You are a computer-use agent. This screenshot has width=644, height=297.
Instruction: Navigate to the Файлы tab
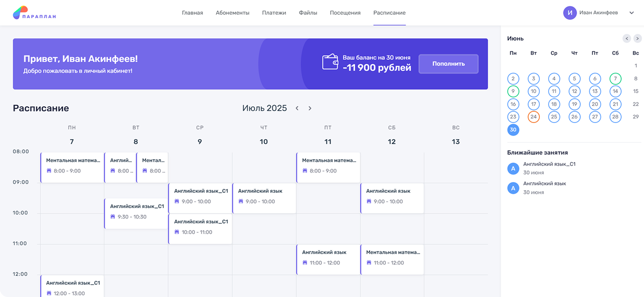[x=308, y=13]
